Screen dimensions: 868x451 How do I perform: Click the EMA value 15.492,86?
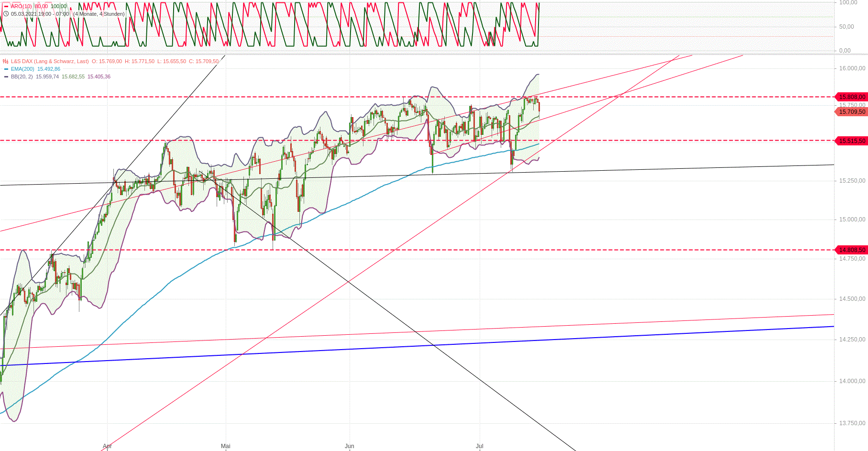pos(49,69)
